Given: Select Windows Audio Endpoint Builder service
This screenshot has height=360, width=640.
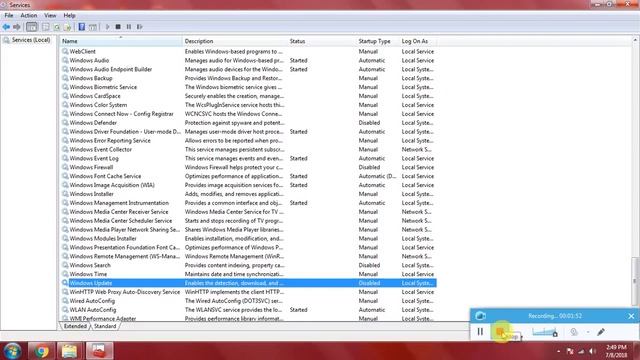Looking at the screenshot, I should pos(249,69).
